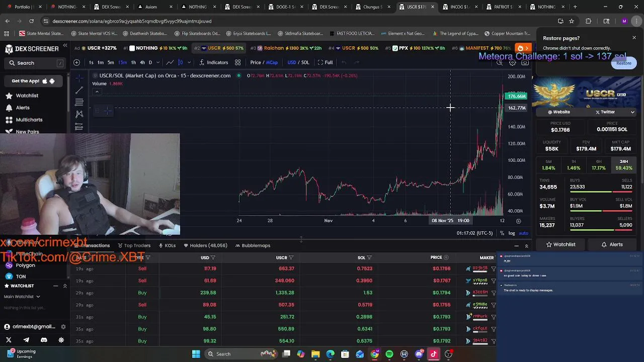Switch to the Top Traders tab

click(134, 245)
